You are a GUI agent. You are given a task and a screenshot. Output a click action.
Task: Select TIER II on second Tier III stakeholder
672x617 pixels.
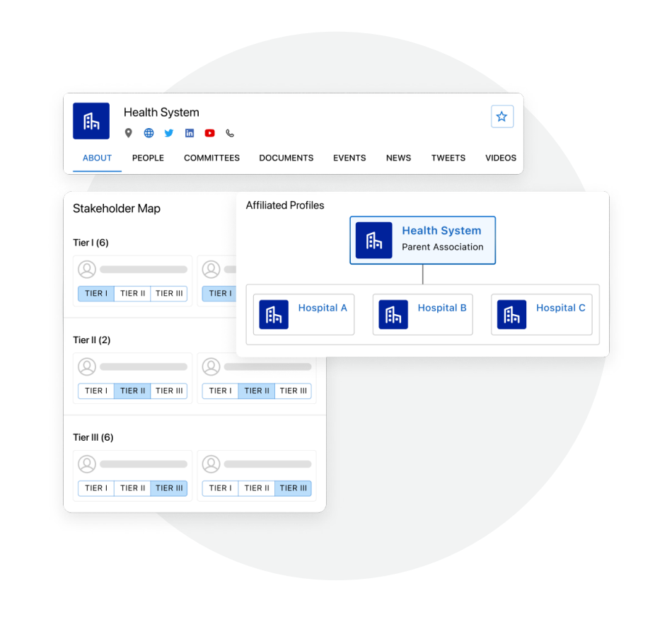click(x=257, y=488)
